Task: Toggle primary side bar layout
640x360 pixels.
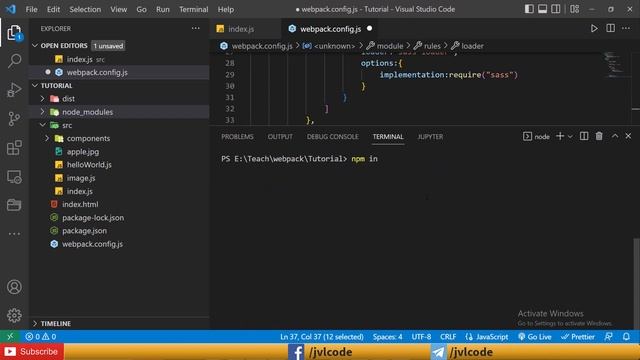Action: (x=529, y=9)
